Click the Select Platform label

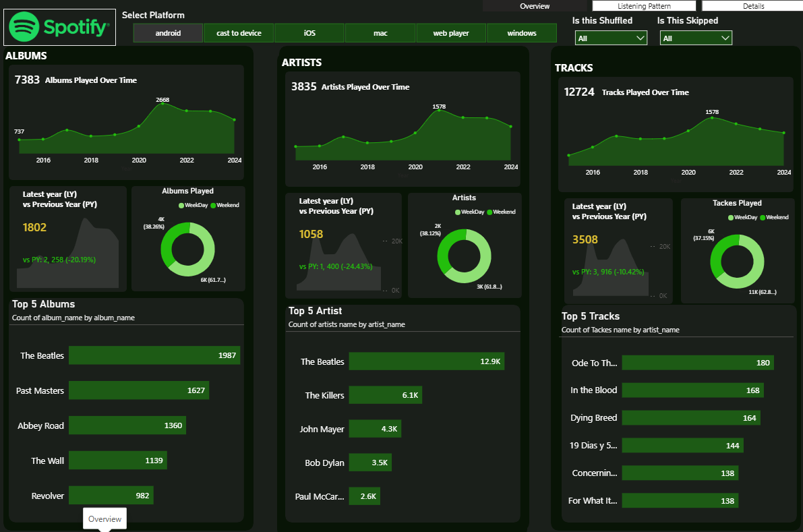point(153,16)
